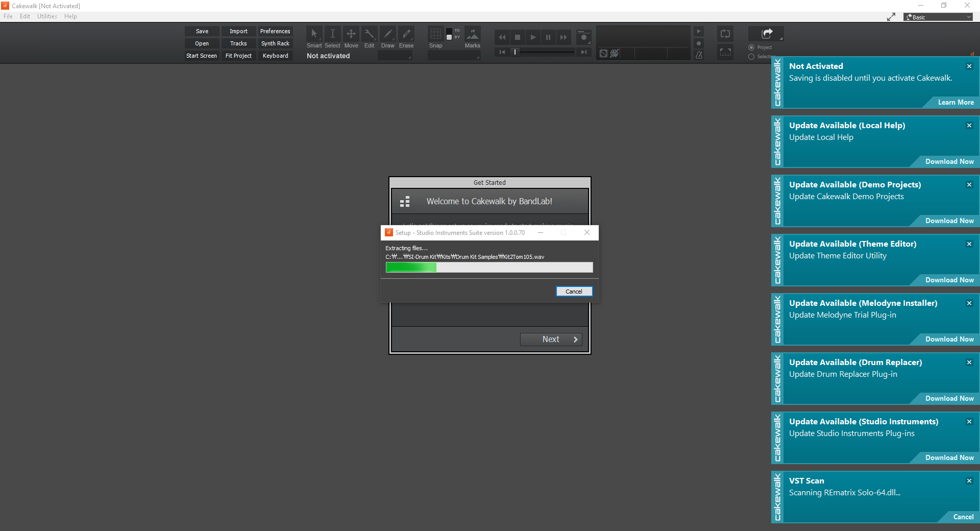
Task: Click the Keyboard button
Action: [275, 56]
